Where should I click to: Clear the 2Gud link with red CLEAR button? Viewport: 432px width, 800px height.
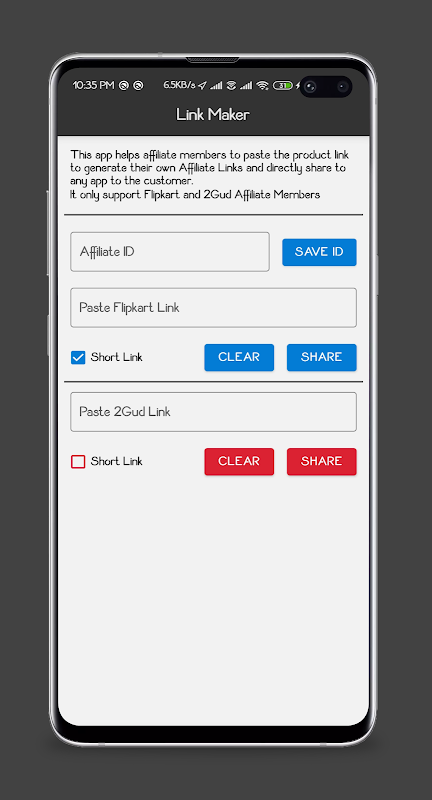(x=239, y=461)
